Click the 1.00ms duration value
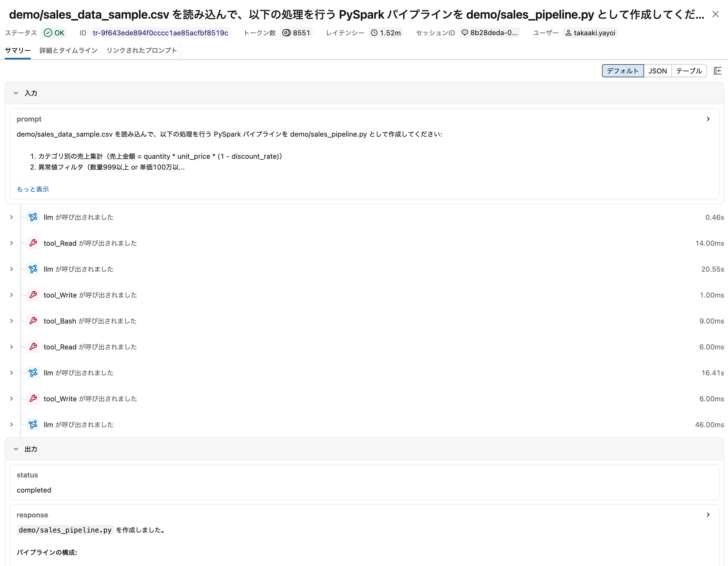This screenshot has width=728, height=566. click(712, 295)
